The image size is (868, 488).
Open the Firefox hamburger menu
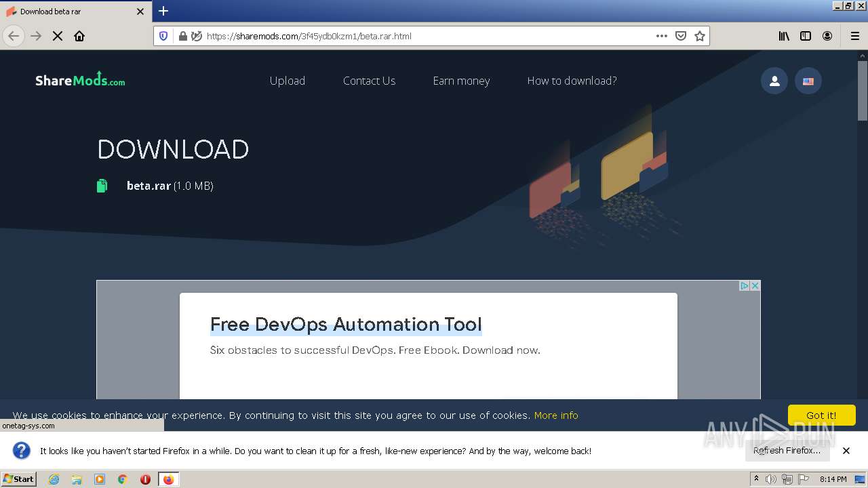(x=854, y=36)
